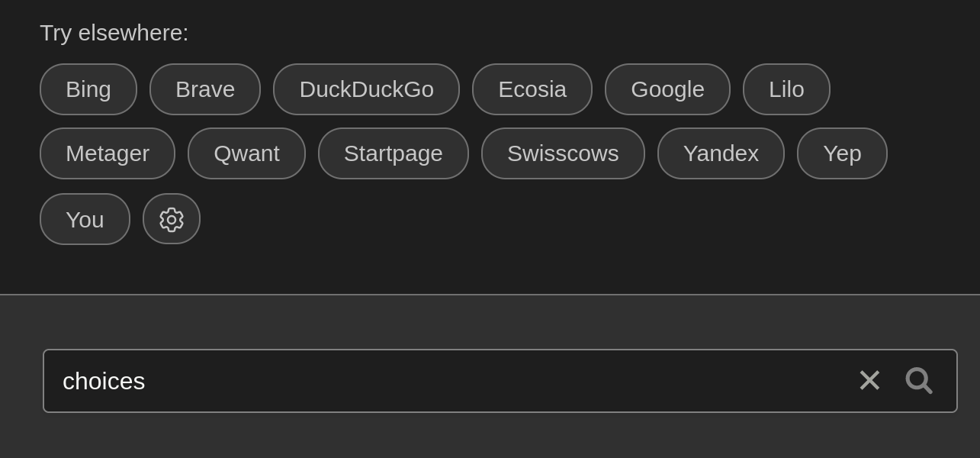The height and width of the screenshot is (458, 980).
Task: Search on Yandex
Action: click(x=721, y=153)
